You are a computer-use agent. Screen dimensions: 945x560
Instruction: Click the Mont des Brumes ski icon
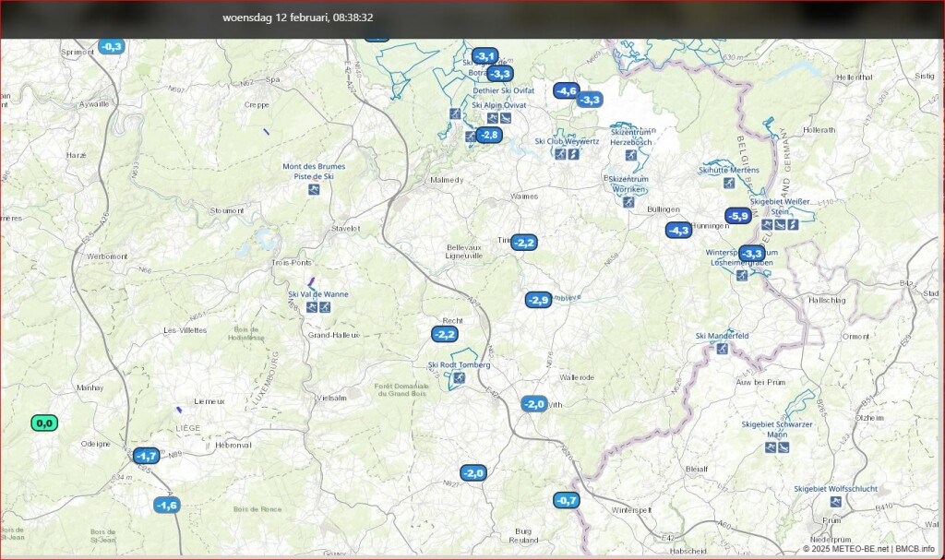314,190
